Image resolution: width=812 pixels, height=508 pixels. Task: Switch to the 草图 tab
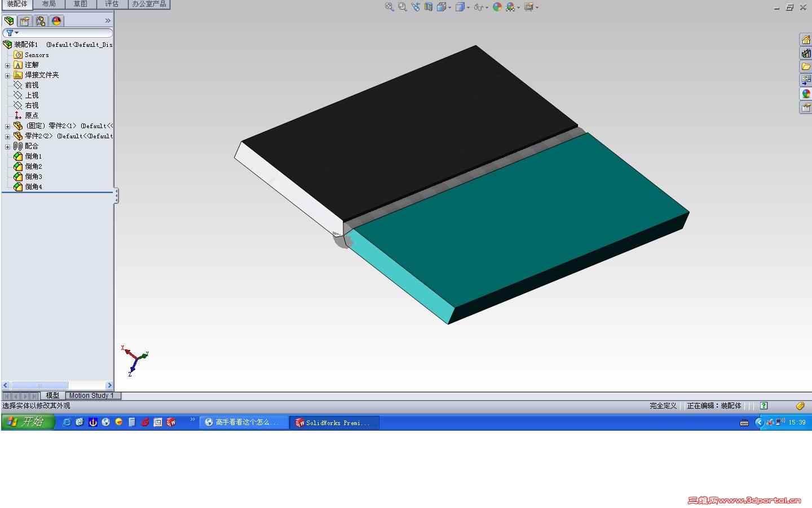81,4
